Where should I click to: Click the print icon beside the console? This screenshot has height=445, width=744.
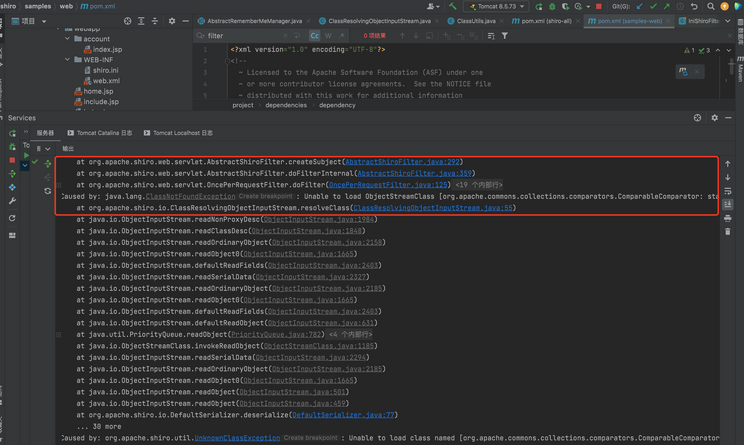[x=728, y=218]
